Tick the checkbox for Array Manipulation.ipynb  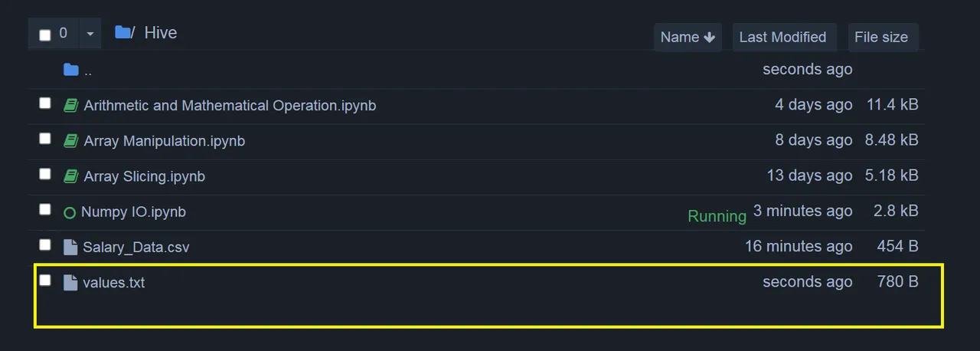45,139
